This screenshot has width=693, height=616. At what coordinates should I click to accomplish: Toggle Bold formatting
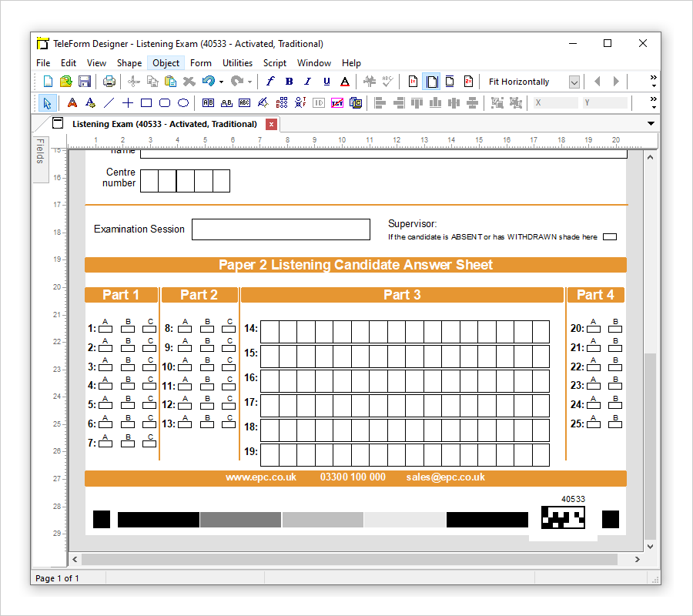(x=289, y=82)
